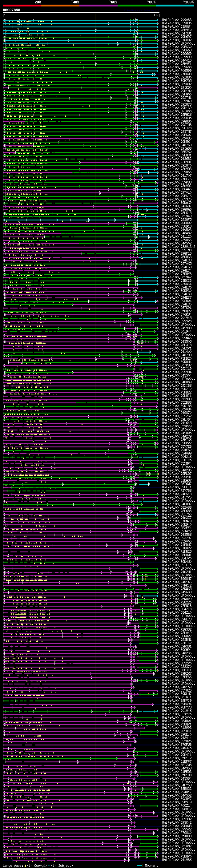Click hit label UniRef100_O81765

point(177,515)
